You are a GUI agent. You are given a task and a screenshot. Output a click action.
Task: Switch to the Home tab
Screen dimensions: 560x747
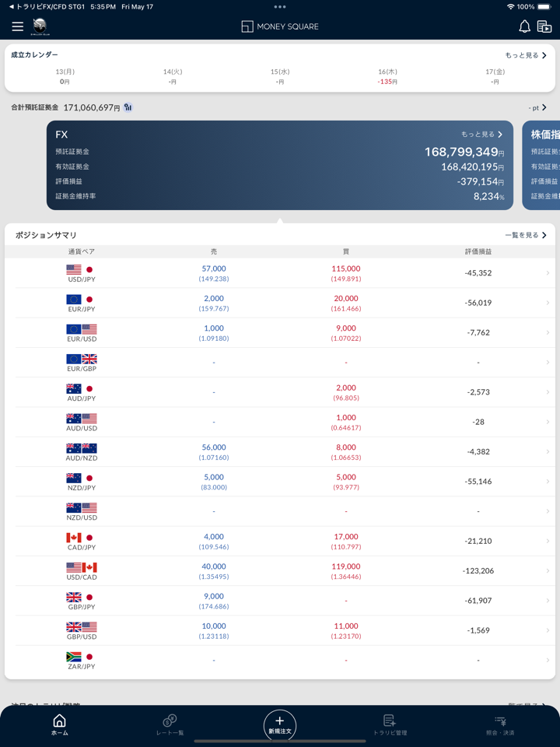59,724
